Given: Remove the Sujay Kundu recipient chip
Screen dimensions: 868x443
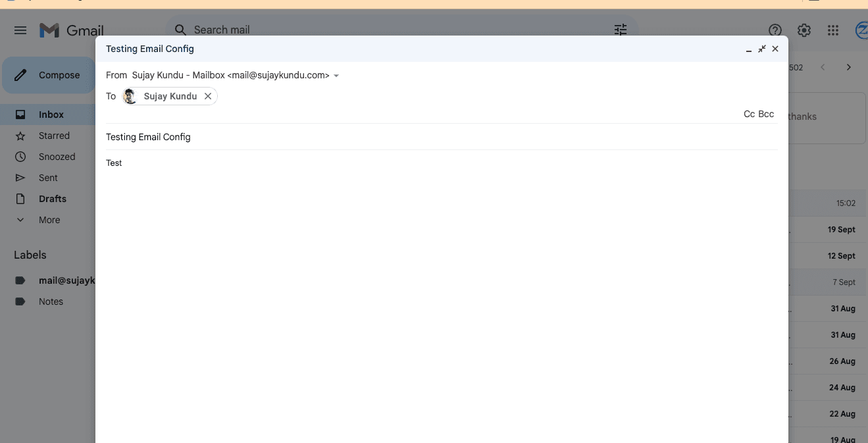Looking at the screenshot, I should (x=207, y=95).
